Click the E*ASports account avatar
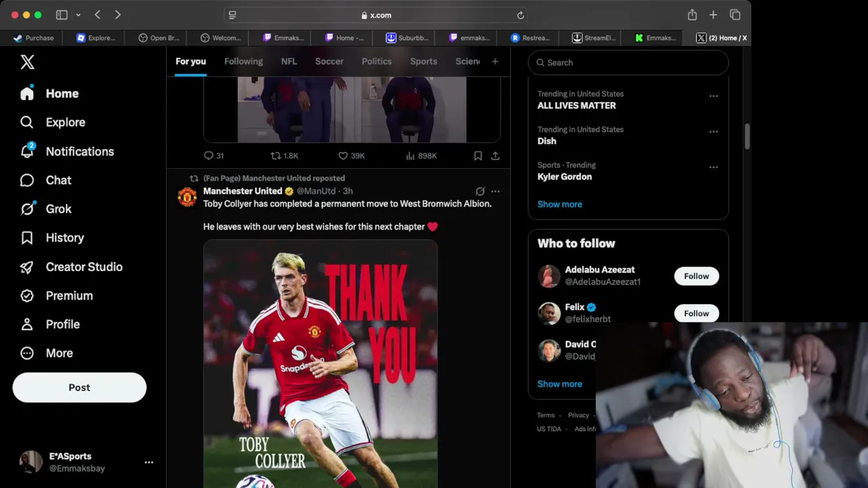Image resolution: width=868 pixels, height=488 pixels. pos(31,462)
